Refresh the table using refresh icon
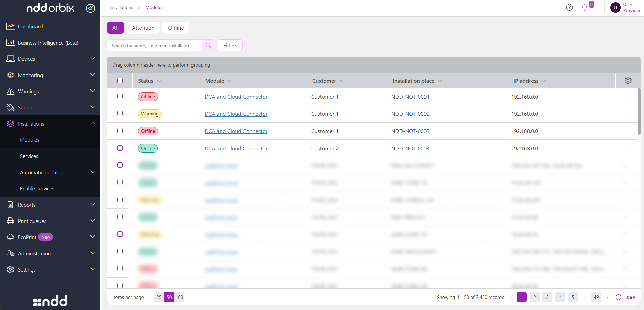 click(x=618, y=297)
